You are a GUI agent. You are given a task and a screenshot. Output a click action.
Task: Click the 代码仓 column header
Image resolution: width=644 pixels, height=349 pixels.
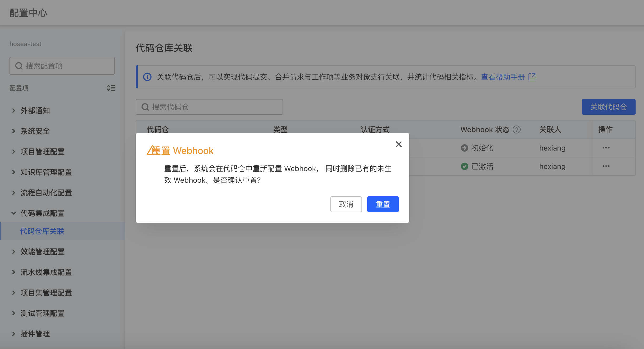click(x=158, y=129)
